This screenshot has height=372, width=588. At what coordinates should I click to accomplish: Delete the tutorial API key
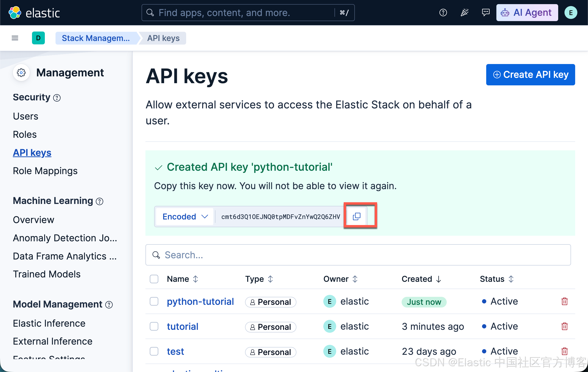pyautogui.click(x=564, y=326)
